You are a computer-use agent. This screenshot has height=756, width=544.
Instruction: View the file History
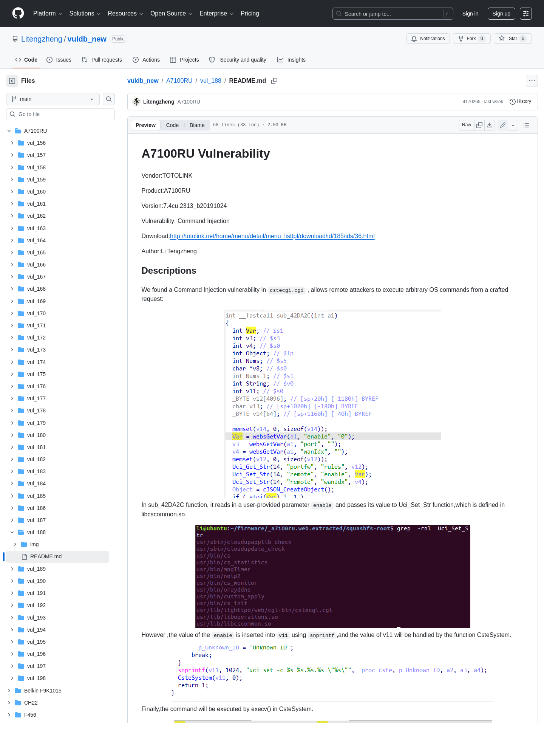point(521,102)
